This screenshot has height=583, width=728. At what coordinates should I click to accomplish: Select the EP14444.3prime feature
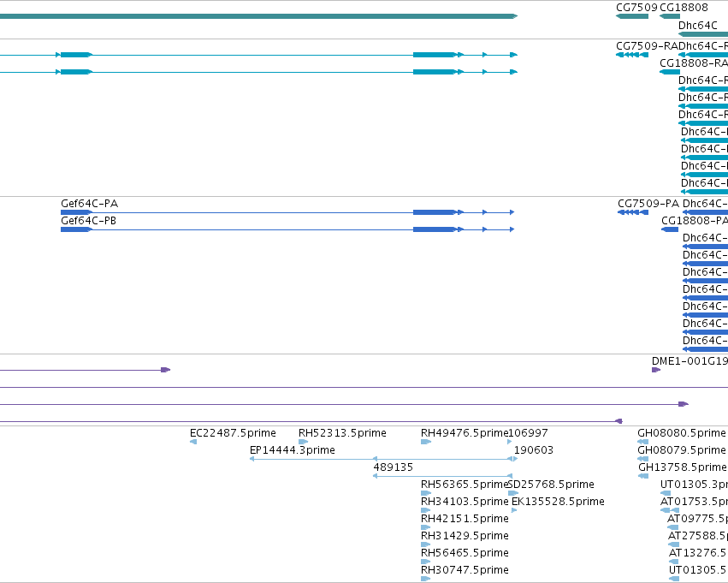[x=383, y=459]
